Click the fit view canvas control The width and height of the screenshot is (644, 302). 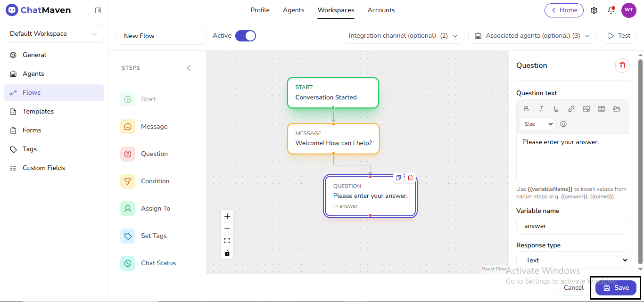point(227,241)
